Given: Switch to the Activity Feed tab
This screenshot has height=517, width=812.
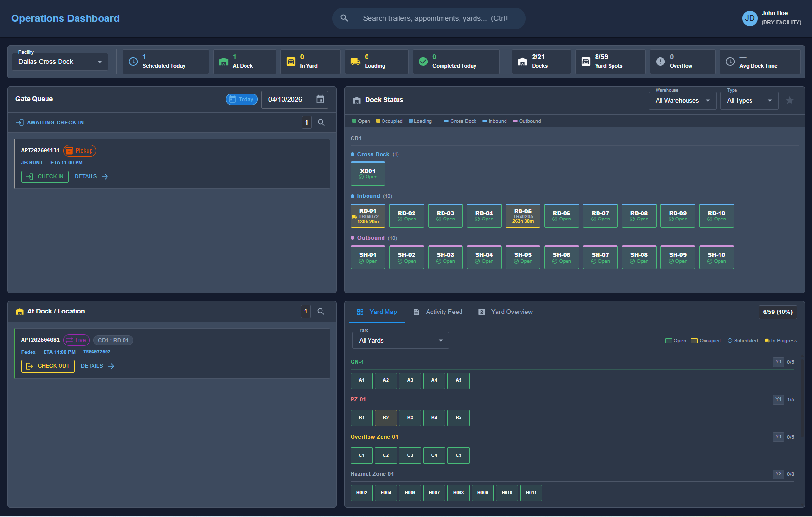Looking at the screenshot, I should point(438,312).
